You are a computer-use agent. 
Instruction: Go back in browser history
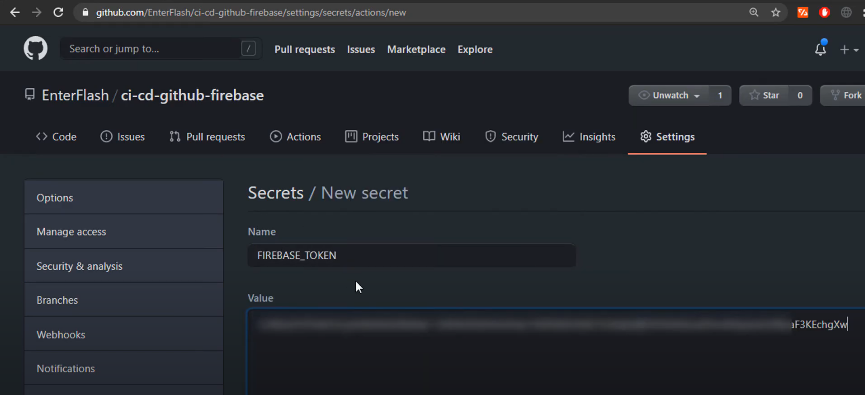pyautogui.click(x=14, y=12)
